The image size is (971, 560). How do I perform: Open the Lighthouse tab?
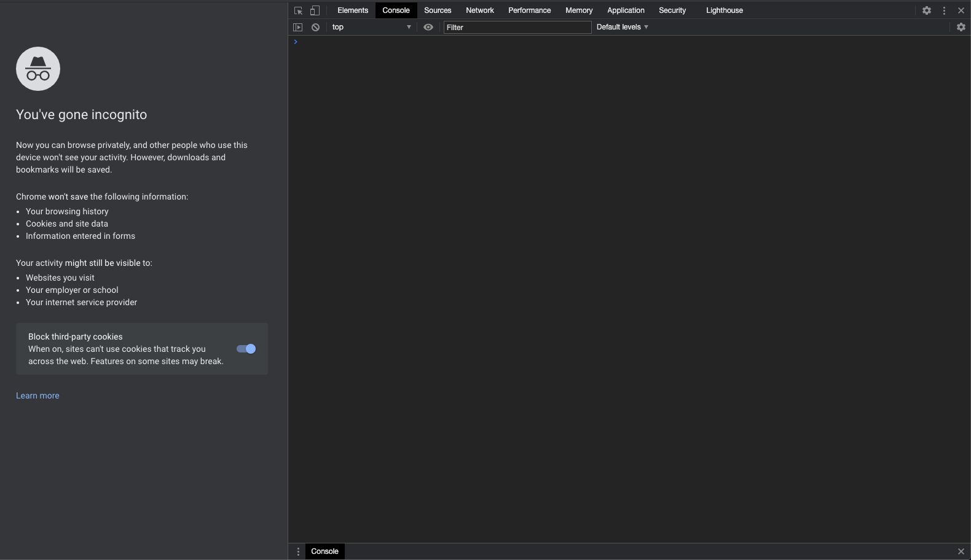[725, 10]
